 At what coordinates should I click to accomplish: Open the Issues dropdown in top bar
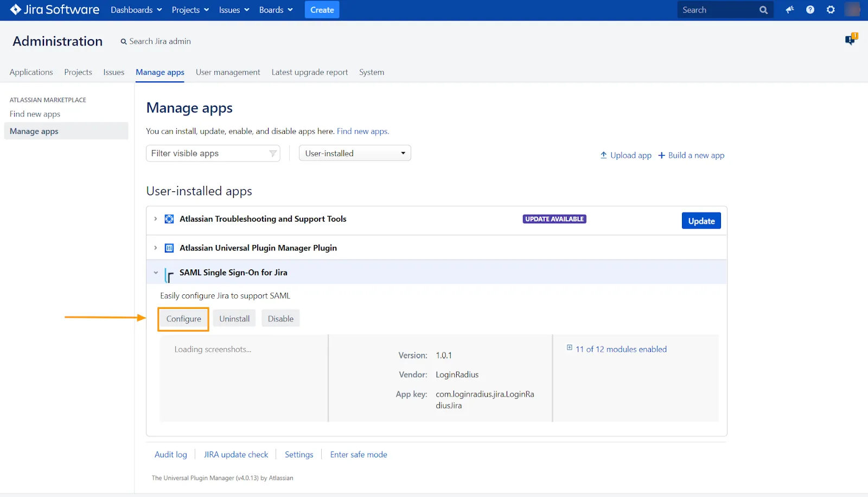point(234,10)
